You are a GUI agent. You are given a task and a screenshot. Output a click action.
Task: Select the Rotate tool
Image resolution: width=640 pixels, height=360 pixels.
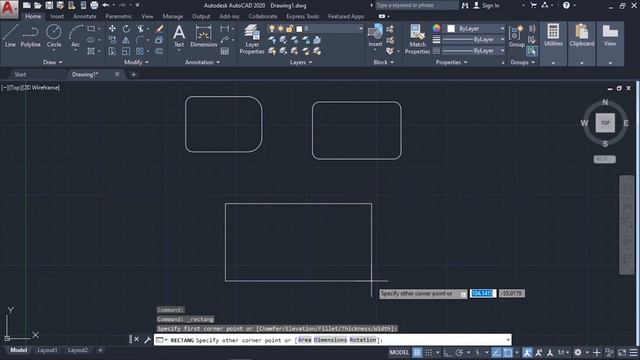click(126, 29)
